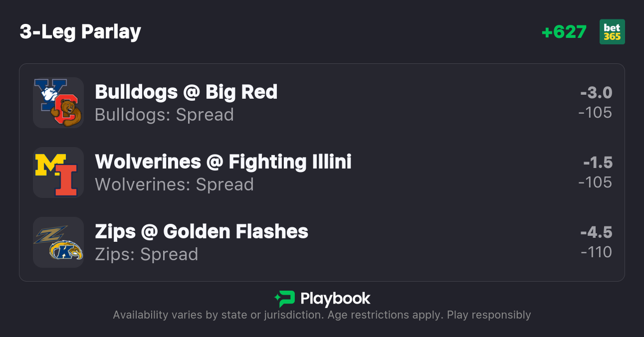Open the Wolverines @ Fighting Illini matchup
Viewport: 644px width, 337px height.
point(223,162)
